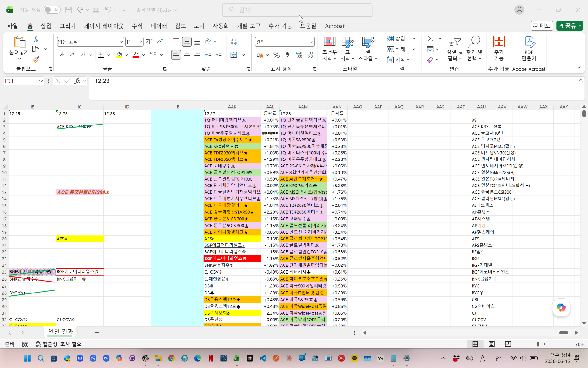
Task: Switch to the Data (데이터) tab
Action: pyautogui.click(x=159, y=26)
